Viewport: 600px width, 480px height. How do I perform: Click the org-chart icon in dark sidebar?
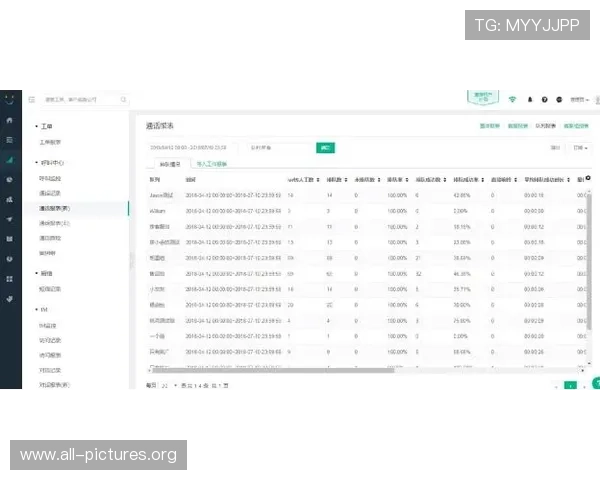click(x=10, y=199)
